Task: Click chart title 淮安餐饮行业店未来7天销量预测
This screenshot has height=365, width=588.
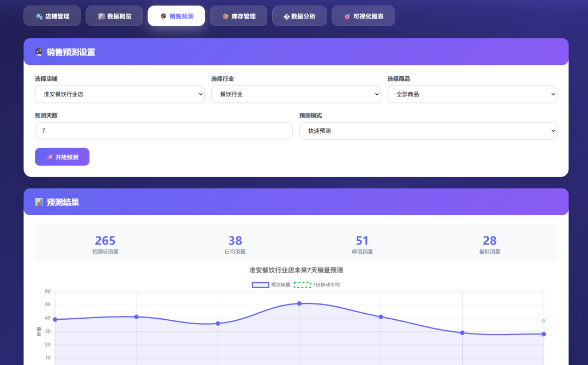Action: (x=296, y=270)
